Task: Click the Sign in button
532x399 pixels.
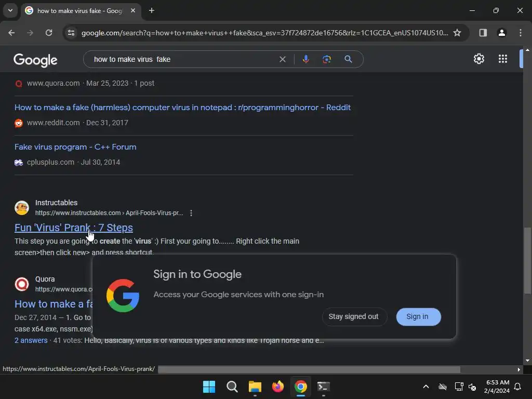Action: [x=418, y=316]
